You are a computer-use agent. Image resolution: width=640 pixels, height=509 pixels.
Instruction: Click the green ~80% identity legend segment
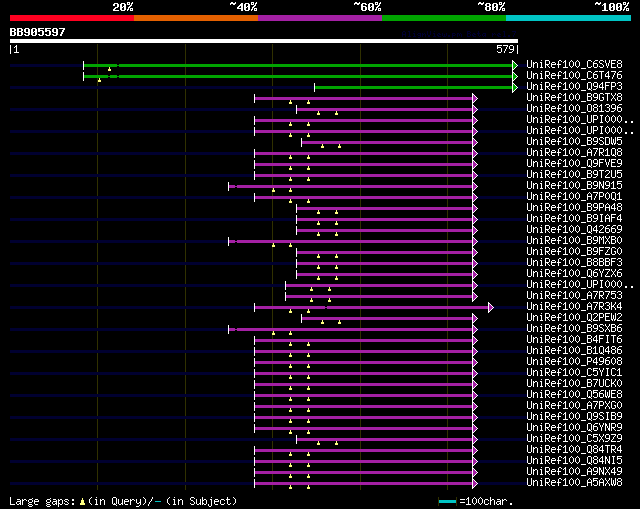444,18
